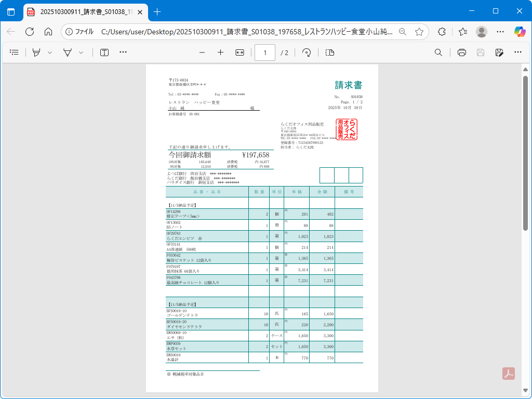Zoom out of the PDF
This screenshot has height=399, width=532.
(x=202, y=52)
